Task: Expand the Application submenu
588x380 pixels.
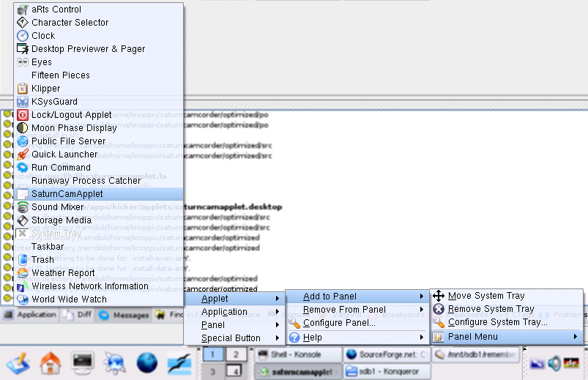Action: pyautogui.click(x=224, y=312)
